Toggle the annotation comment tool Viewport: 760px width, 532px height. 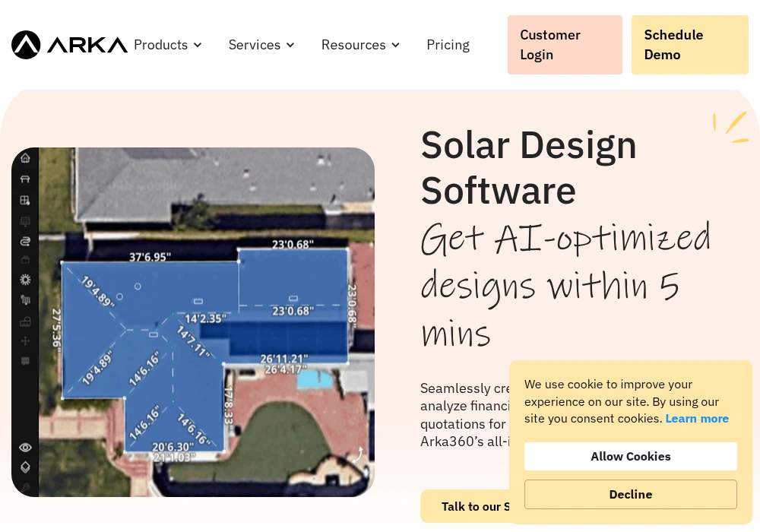[25, 361]
